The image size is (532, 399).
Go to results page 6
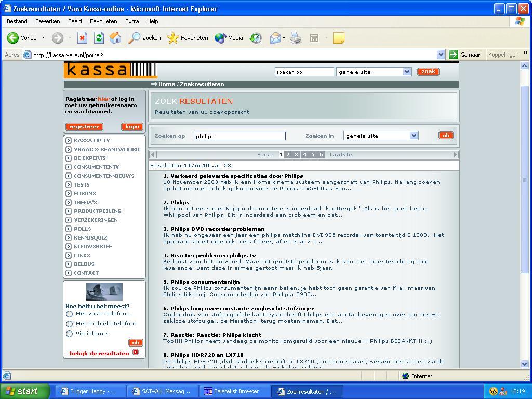(x=321, y=155)
